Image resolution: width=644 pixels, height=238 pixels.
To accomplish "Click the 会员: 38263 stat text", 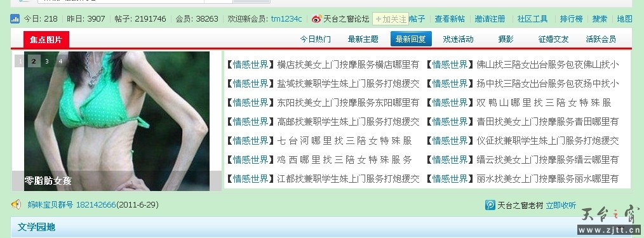I will pos(197,19).
